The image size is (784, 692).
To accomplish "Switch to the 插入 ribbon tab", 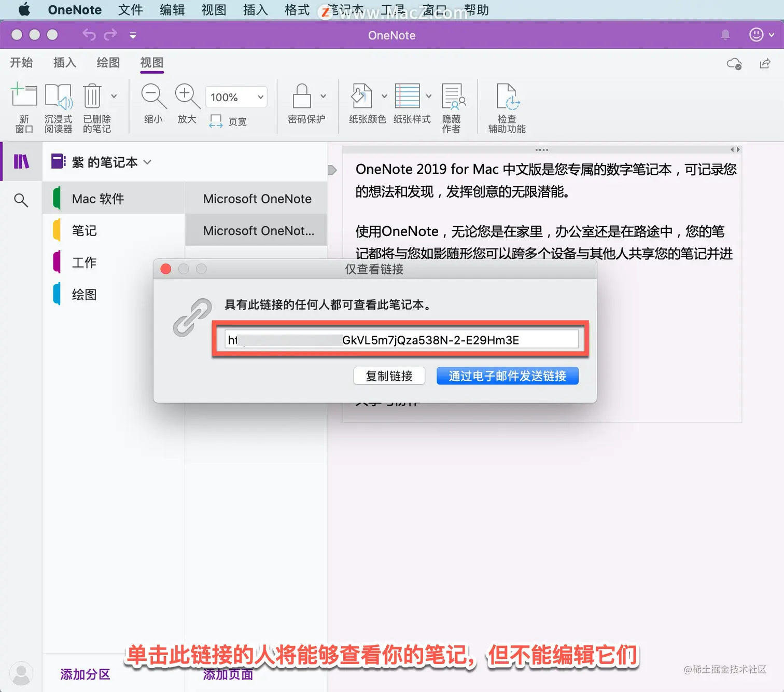I will [x=65, y=63].
